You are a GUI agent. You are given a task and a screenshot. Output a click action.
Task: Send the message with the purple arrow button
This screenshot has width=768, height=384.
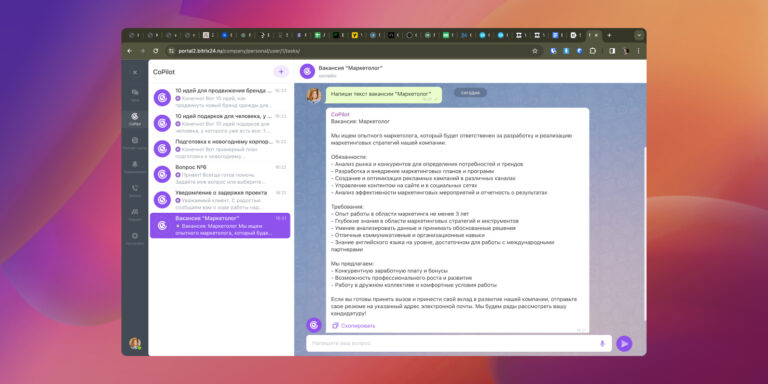624,343
